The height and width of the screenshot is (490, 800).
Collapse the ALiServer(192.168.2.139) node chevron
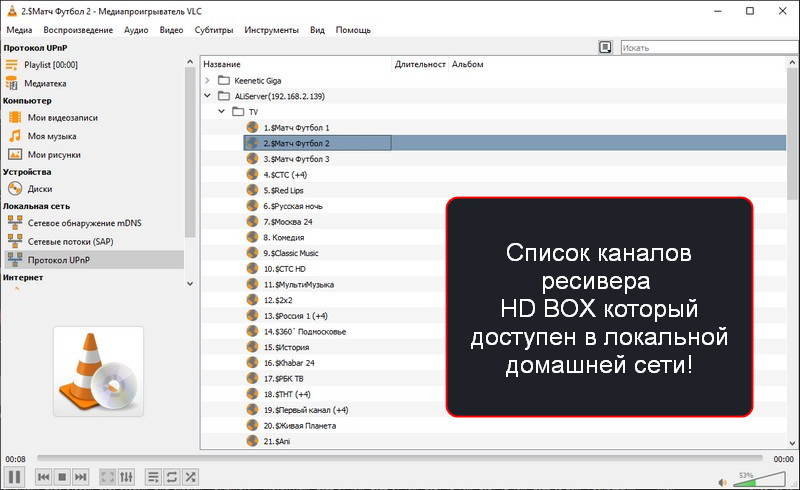coord(207,95)
